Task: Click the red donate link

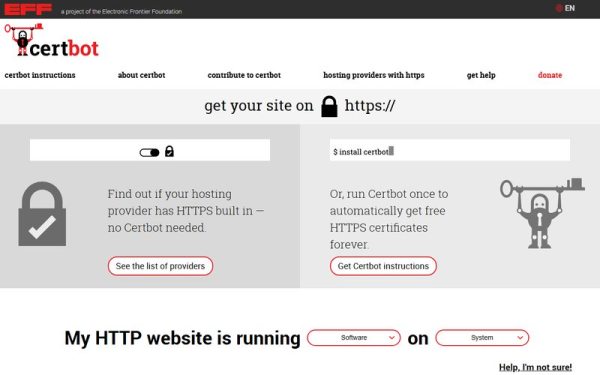Action: tap(550, 75)
